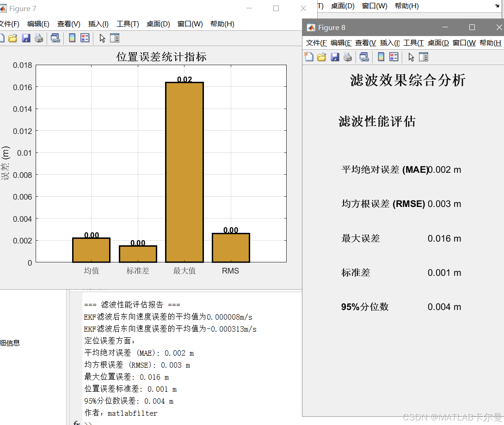Click Figure 8 heading 滤波效果综合分析
The width and height of the screenshot is (504, 425).
pos(407,80)
